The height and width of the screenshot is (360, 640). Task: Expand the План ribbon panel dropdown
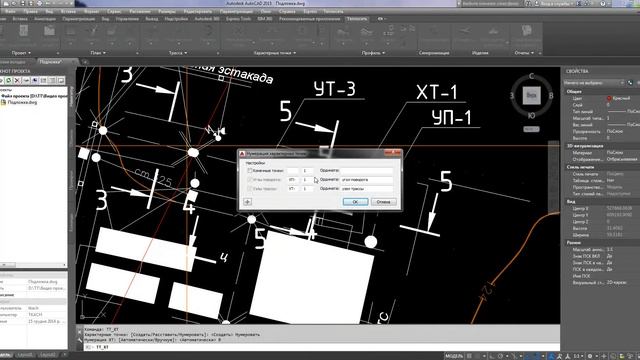coord(98,53)
